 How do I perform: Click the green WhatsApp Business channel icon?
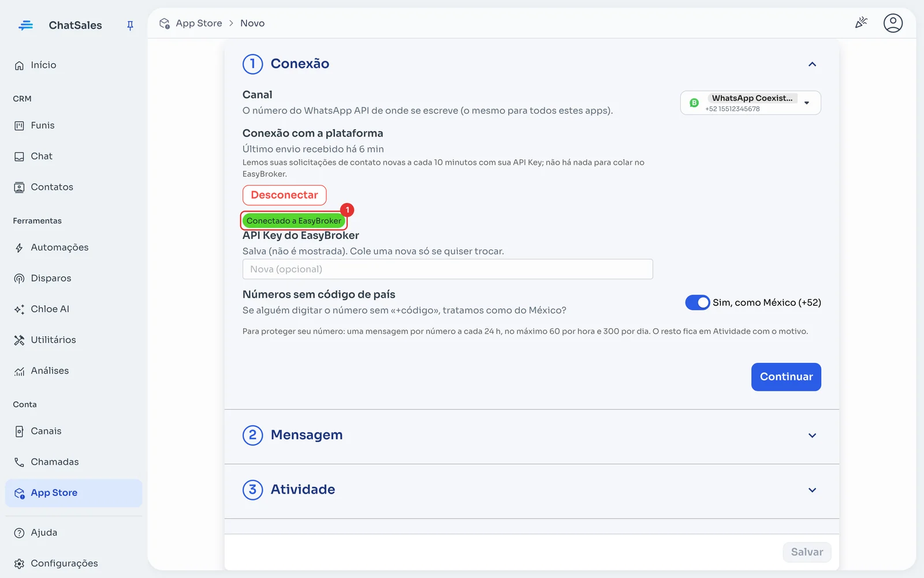click(694, 103)
